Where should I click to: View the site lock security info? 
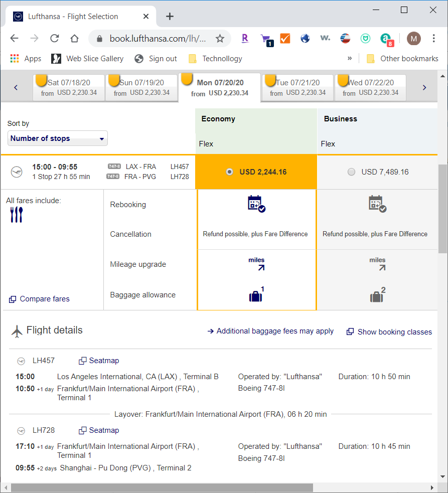coord(99,38)
